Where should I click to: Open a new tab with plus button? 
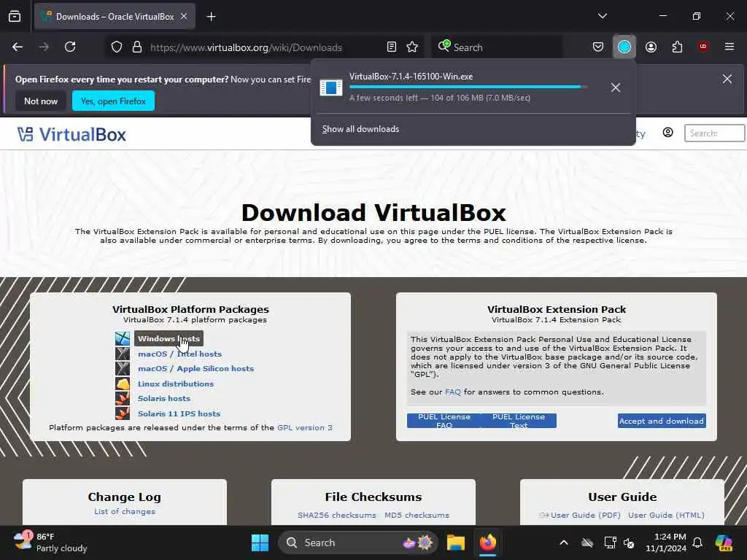[211, 17]
